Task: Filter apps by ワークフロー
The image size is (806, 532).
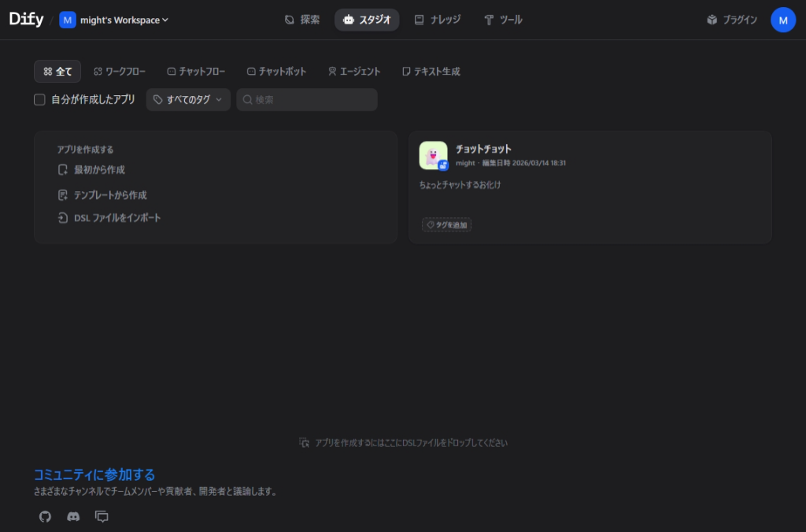Action: click(x=120, y=72)
